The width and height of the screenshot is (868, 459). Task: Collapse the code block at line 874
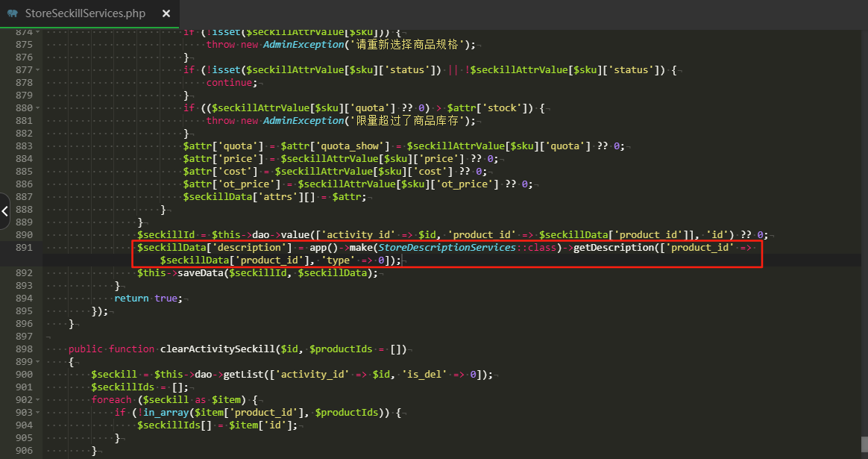click(x=38, y=32)
